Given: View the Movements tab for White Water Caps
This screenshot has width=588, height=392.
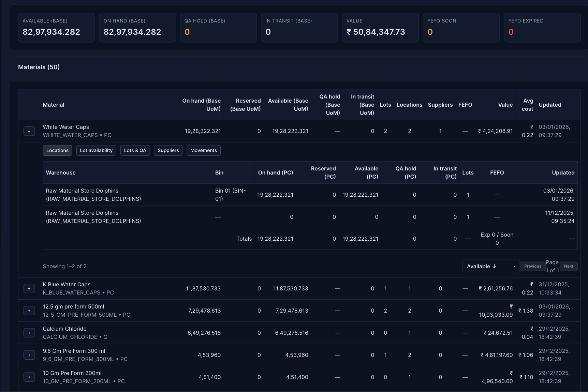Looking at the screenshot, I should tap(203, 150).
